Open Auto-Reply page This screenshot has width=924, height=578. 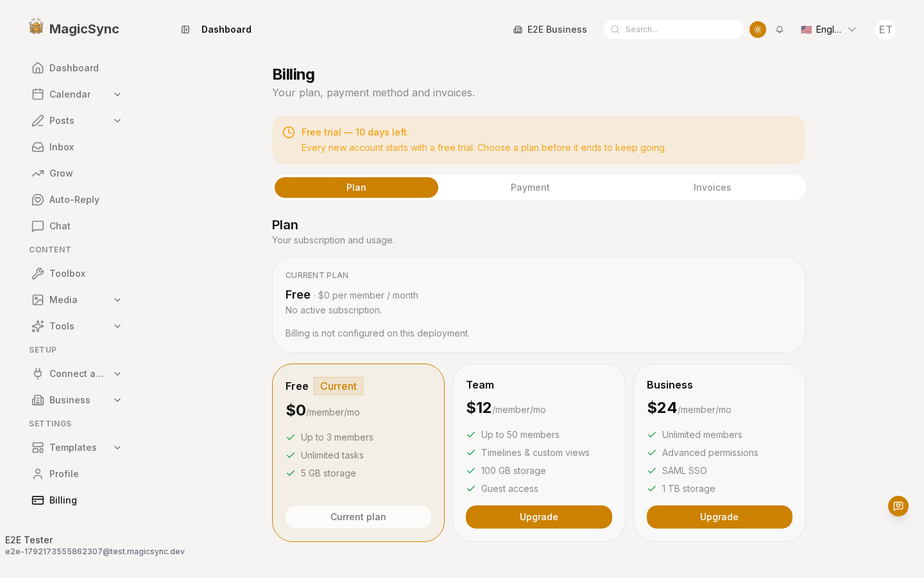77,200
